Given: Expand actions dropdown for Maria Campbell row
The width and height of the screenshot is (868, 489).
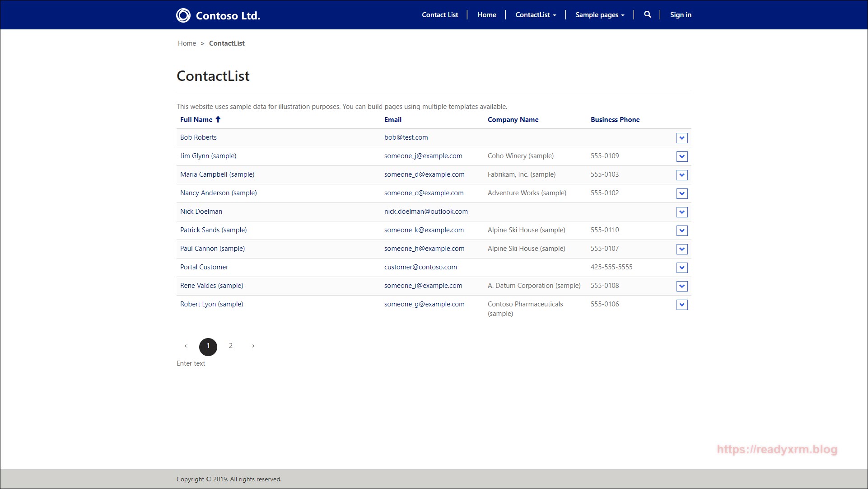Looking at the screenshot, I should pyautogui.click(x=682, y=175).
